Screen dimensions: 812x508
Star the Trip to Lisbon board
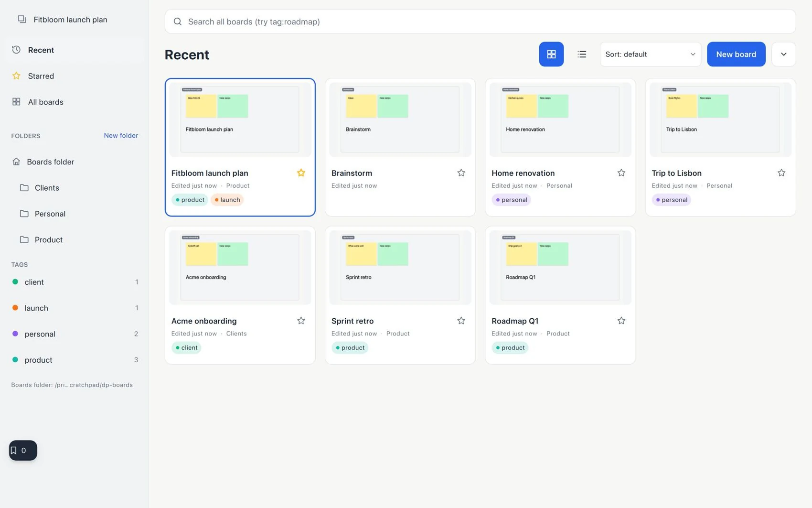pyautogui.click(x=781, y=173)
